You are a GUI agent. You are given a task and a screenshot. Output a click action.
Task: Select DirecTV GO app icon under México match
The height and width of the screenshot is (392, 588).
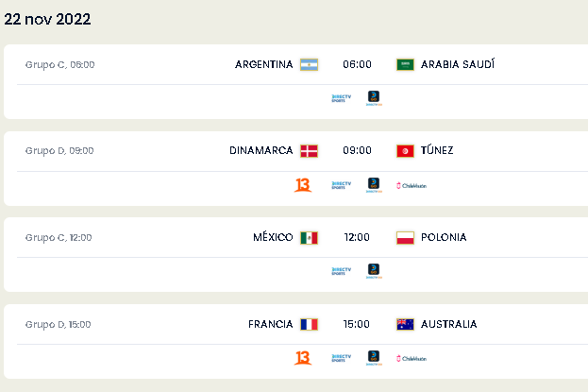point(374,271)
